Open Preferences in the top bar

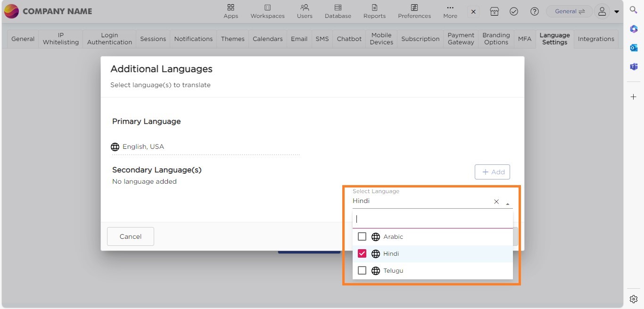click(x=414, y=11)
